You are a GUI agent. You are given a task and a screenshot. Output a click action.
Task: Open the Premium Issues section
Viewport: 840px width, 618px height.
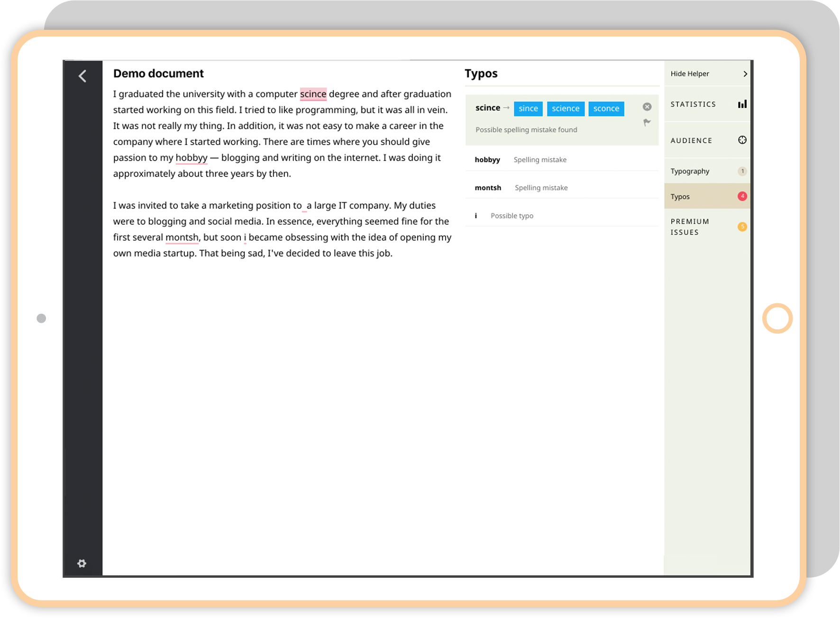coord(690,227)
